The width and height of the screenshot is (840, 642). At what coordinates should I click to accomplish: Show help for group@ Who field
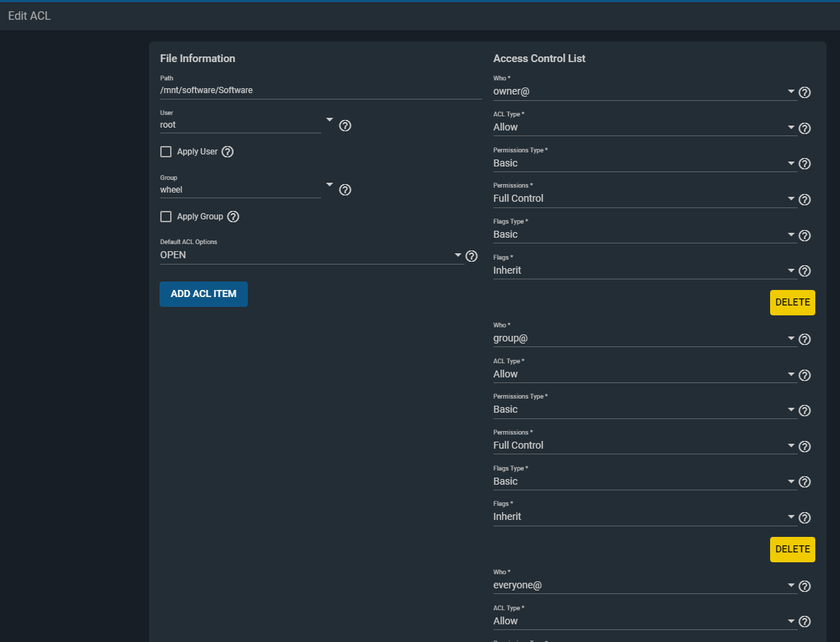click(x=804, y=339)
